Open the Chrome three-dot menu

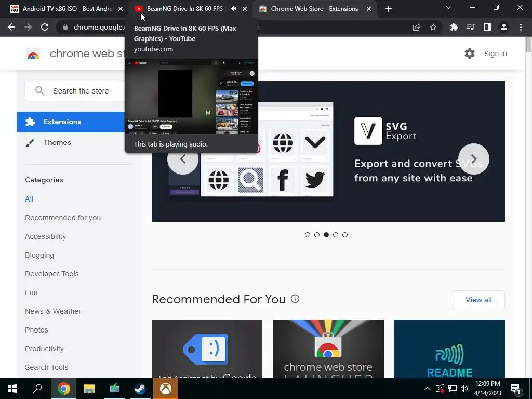[521, 27]
